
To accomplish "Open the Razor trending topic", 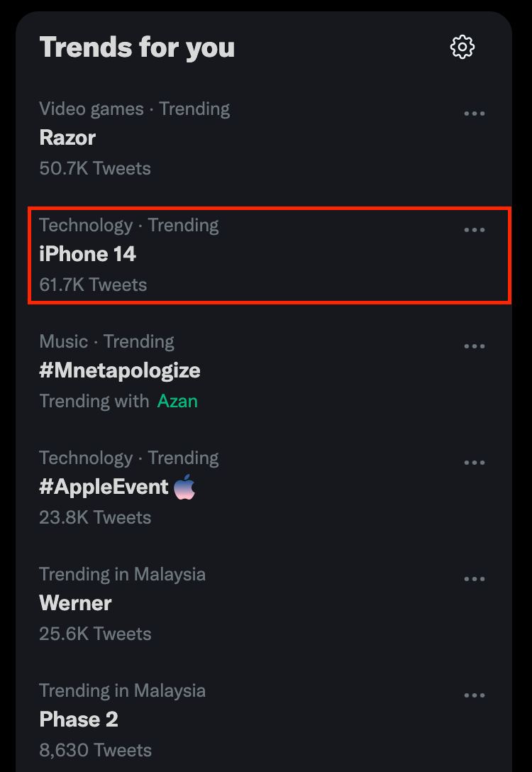I will (67, 138).
